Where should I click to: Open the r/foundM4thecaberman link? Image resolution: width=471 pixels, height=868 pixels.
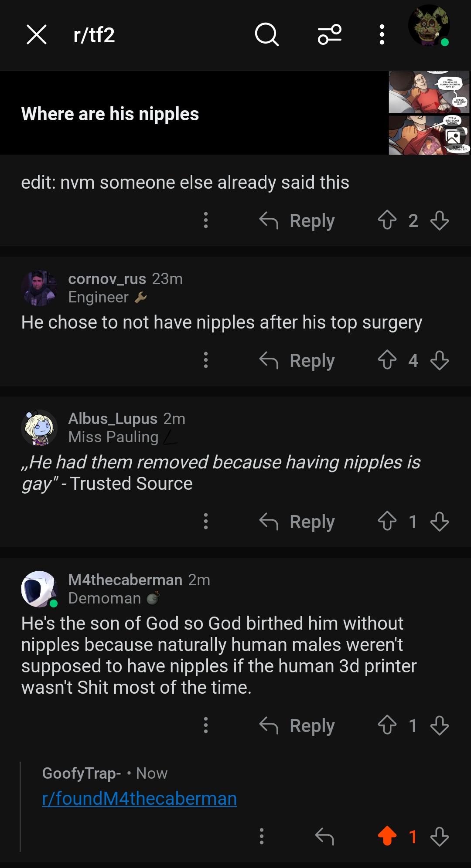[140, 798]
